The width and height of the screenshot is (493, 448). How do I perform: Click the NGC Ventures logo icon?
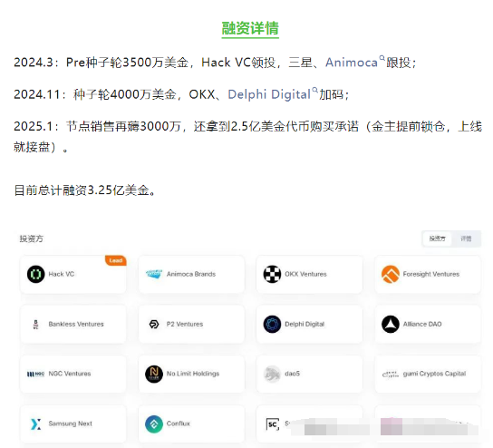click(36, 374)
